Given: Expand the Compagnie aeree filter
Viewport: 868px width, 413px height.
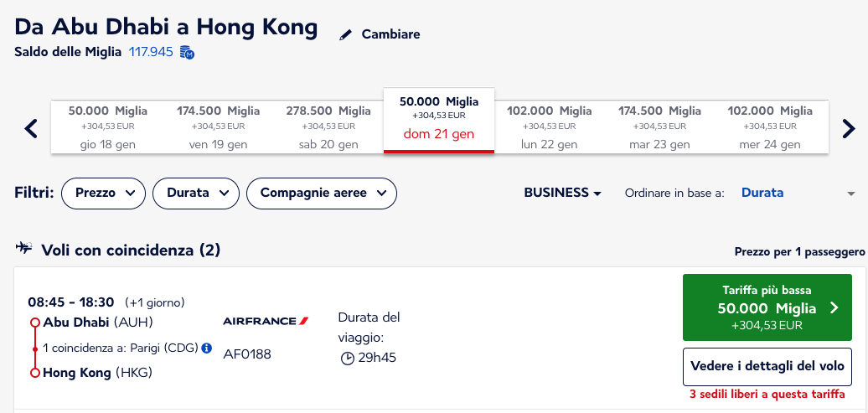Looking at the screenshot, I should (x=322, y=194).
